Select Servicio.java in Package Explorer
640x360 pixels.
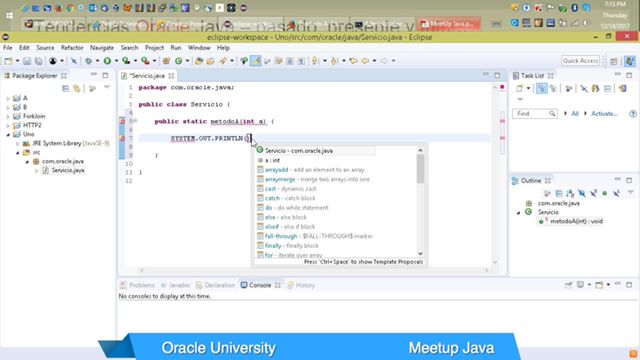tap(68, 170)
